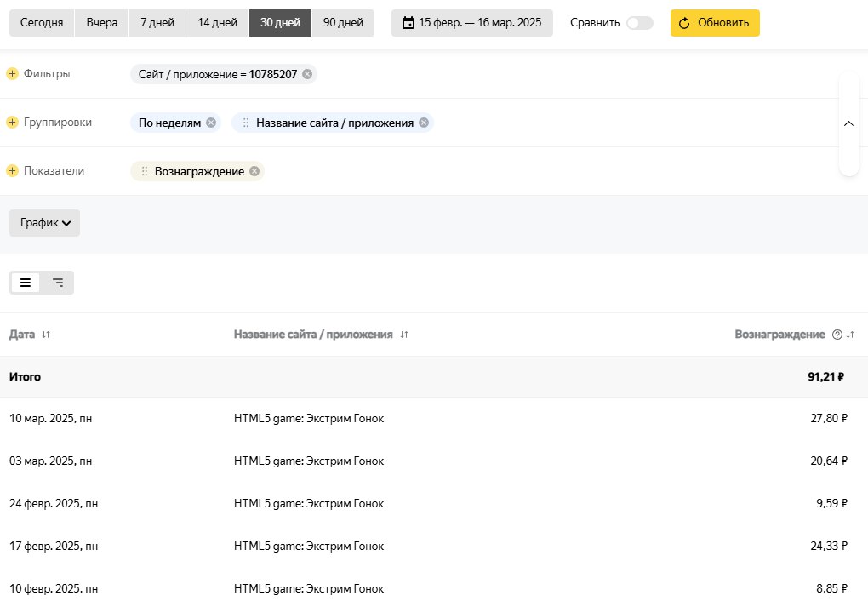Sort the table by Дата column

point(46,335)
